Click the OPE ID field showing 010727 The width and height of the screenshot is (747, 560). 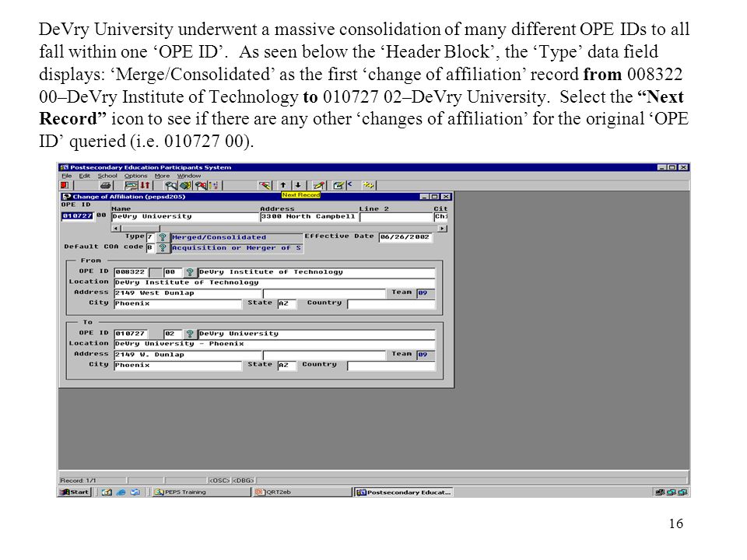point(77,215)
